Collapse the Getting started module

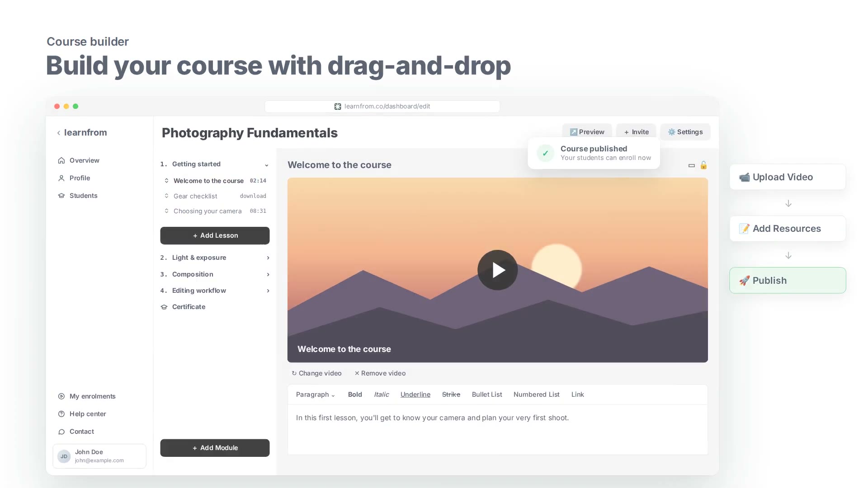pyautogui.click(x=266, y=164)
